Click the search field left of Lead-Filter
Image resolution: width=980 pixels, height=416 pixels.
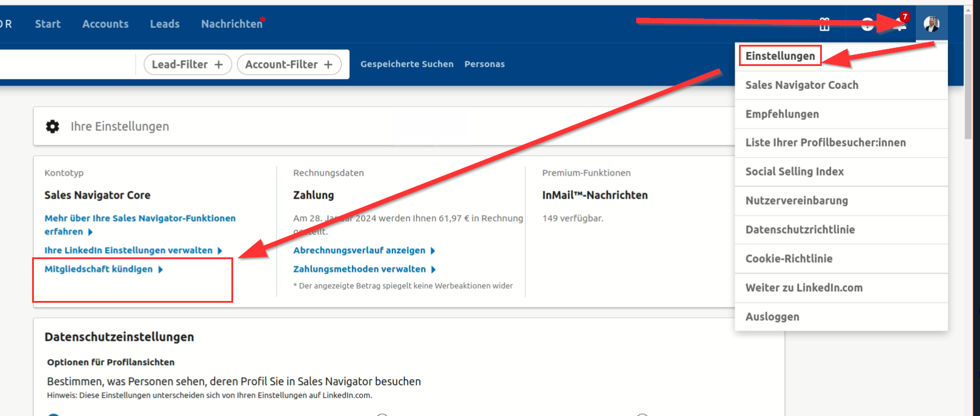click(67, 64)
